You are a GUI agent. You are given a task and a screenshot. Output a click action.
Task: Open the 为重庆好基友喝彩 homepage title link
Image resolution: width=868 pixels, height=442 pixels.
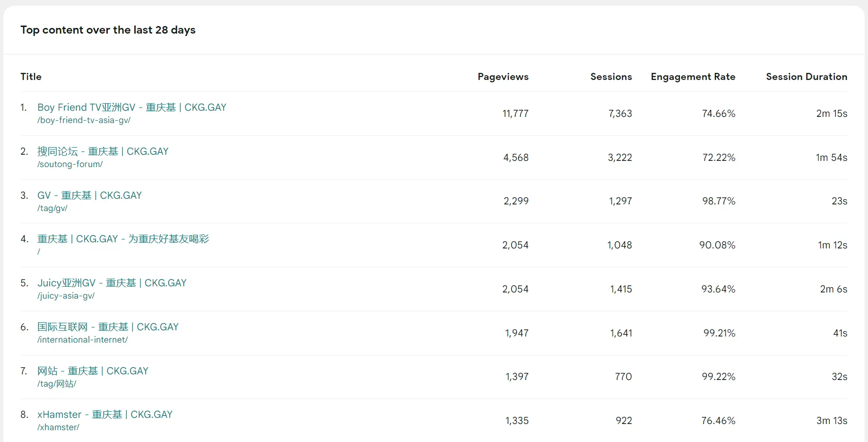[x=123, y=239]
